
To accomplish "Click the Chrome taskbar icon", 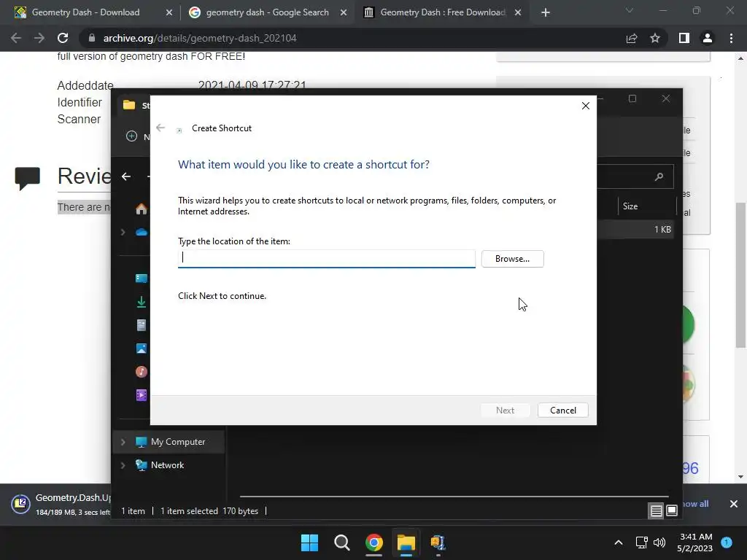I will coord(374,542).
